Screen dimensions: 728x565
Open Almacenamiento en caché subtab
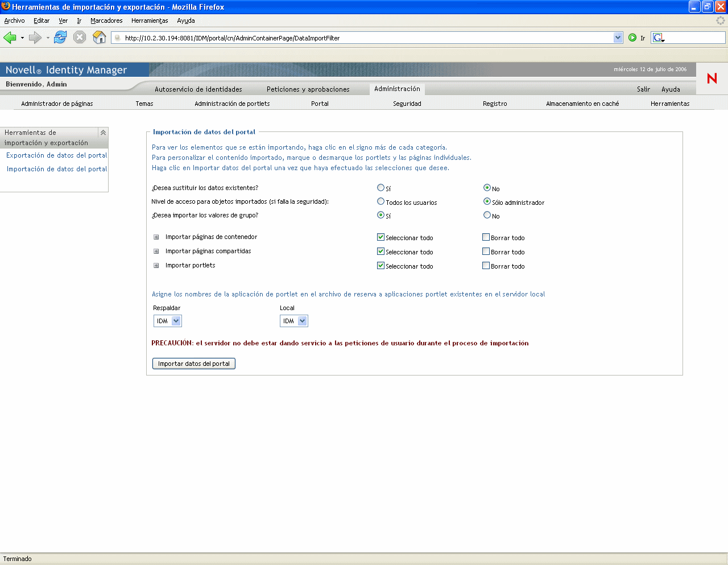pos(582,104)
